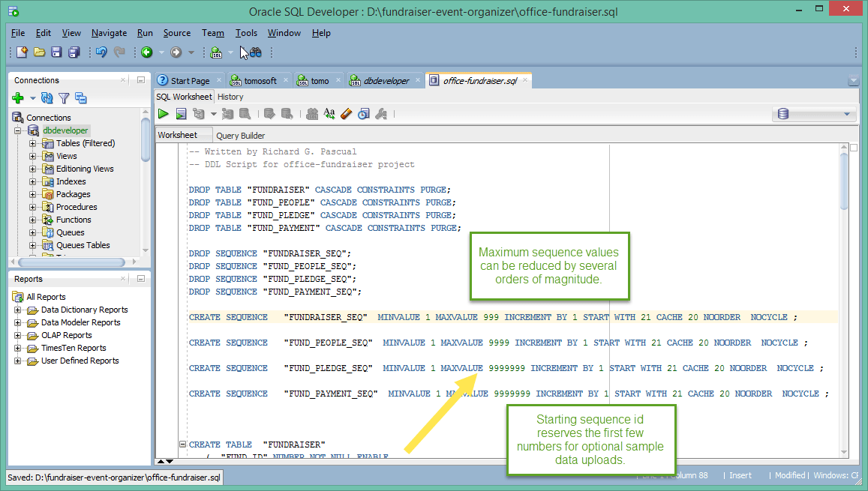Select TimesTen Reports in the Reports tree

(73, 348)
